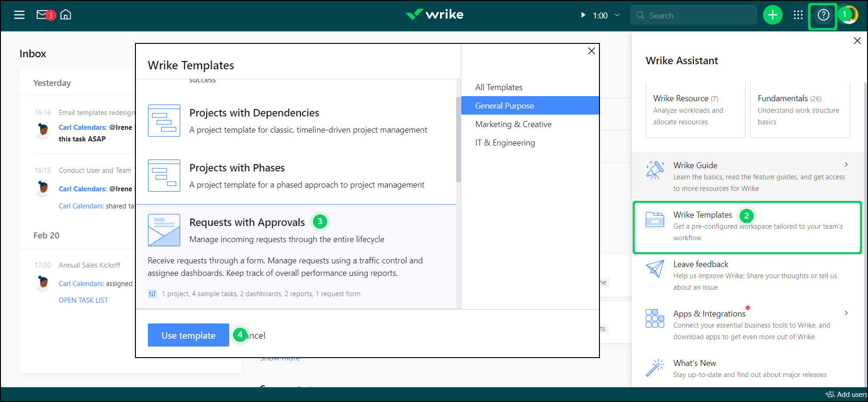Open the Wrike Resource card

point(695,110)
